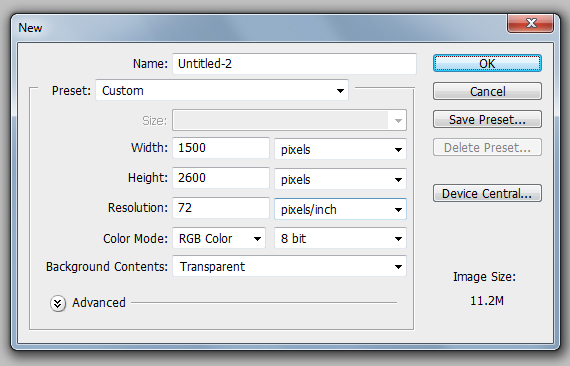Click the OK button
Image resolution: width=570 pixels, height=366 pixels.
[487, 63]
